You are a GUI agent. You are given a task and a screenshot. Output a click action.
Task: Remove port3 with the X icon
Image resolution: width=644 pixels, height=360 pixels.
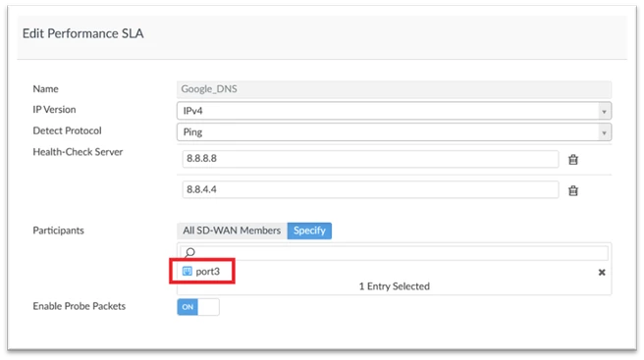(602, 272)
